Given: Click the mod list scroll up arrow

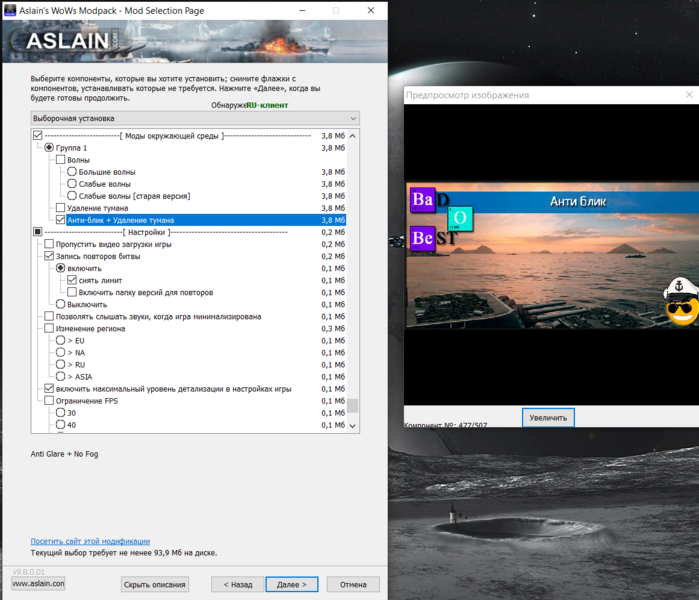Looking at the screenshot, I should click(353, 136).
